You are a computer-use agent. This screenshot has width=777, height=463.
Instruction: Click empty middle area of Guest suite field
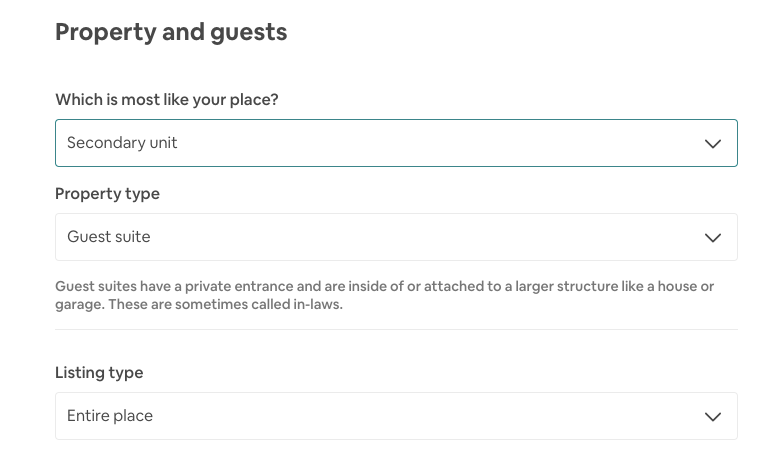400,238
